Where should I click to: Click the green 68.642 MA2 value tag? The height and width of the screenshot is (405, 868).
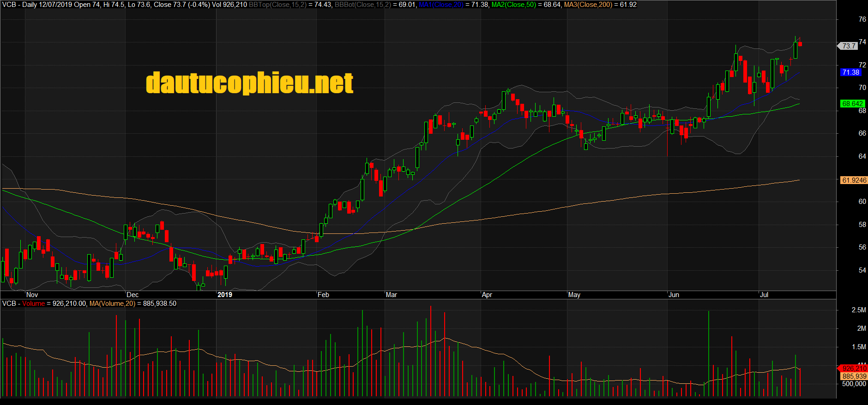[852, 104]
